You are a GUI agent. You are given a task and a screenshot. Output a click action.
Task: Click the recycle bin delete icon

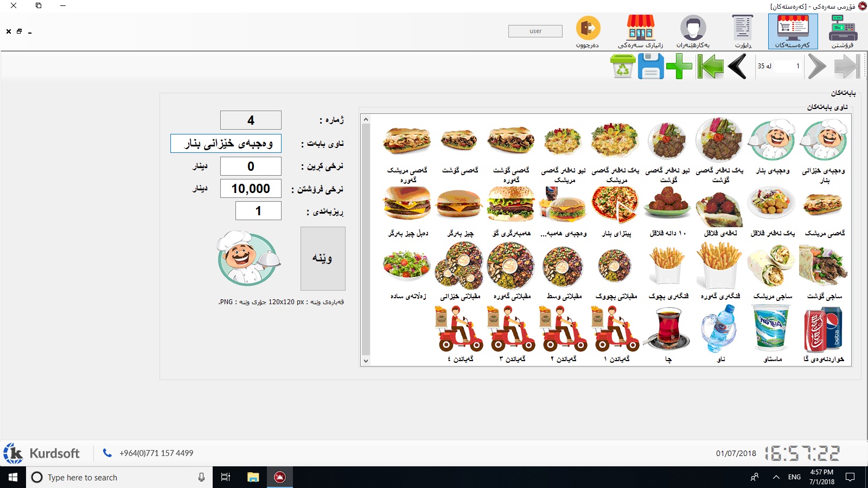[x=623, y=67]
